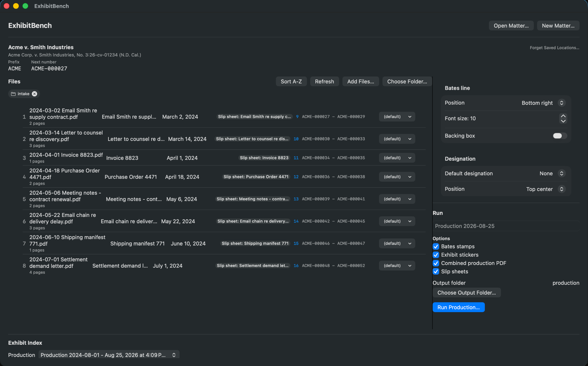Increase the font size stepper
This screenshot has width=588, height=366.
pyautogui.click(x=563, y=116)
